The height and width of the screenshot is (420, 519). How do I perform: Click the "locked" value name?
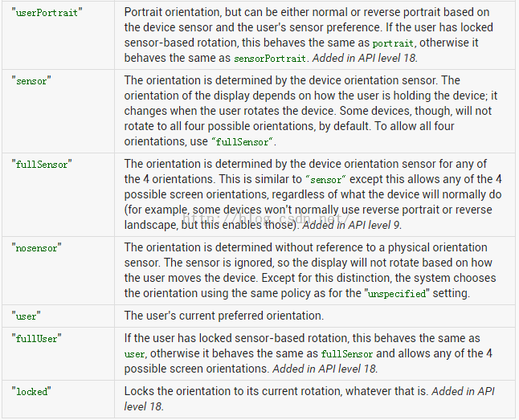point(31,391)
